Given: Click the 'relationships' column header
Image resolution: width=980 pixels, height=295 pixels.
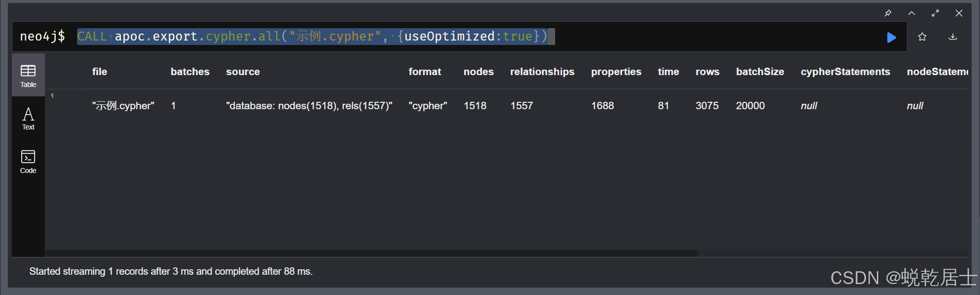Looking at the screenshot, I should click(x=542, y=72).
